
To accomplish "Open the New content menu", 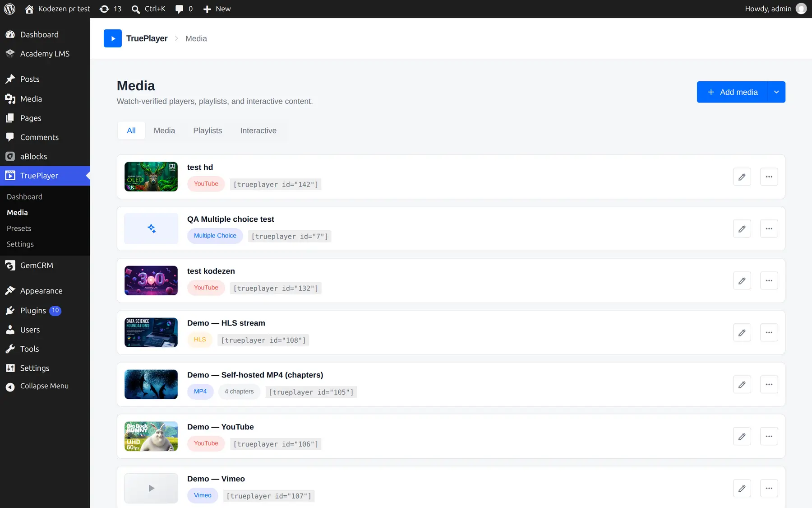I will tap(217, 9).
